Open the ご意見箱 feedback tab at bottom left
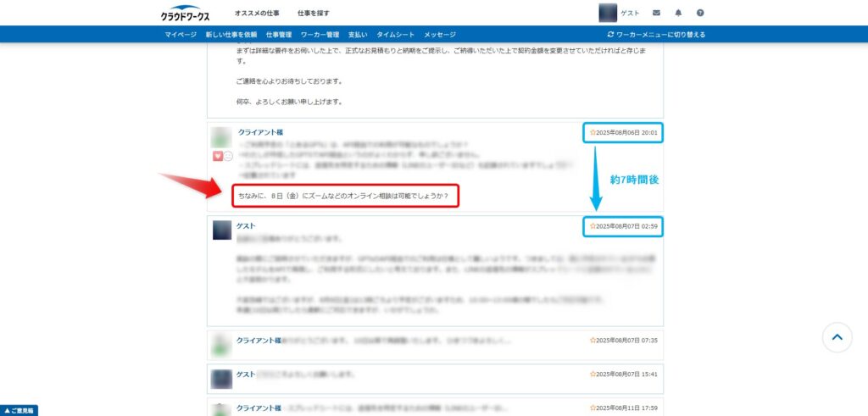Image resolution: width=868 pixels, height=416 pixels. 19,410
